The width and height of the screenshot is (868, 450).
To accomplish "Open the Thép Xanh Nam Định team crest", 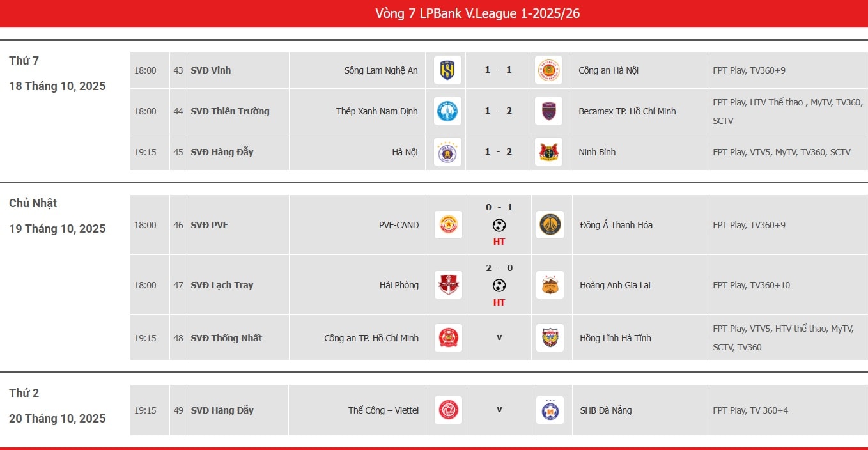I will pos(447,111).
